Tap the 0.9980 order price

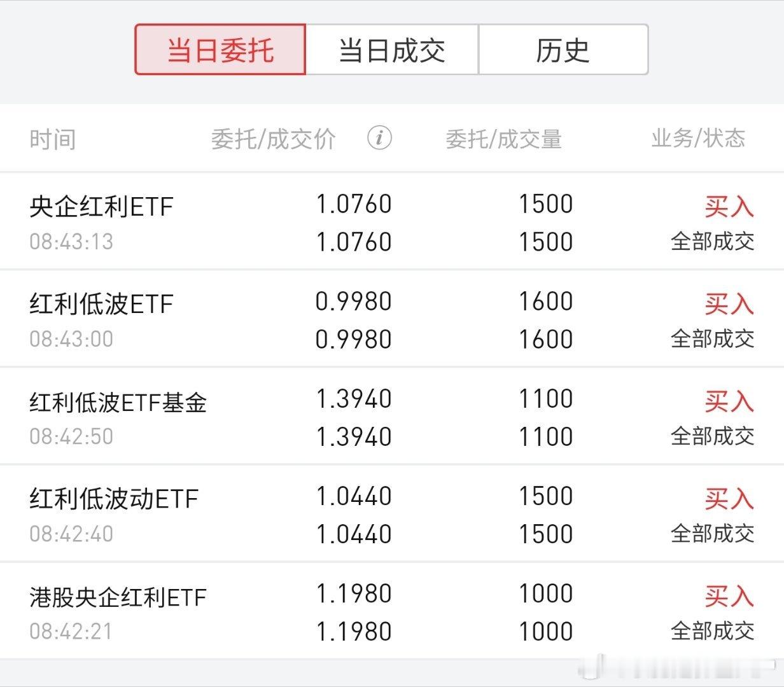tap(354, 302)
